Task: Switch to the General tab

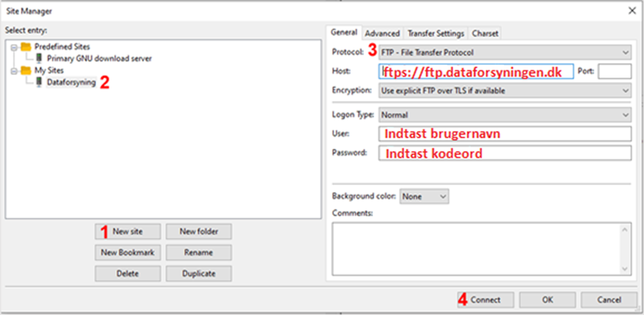Action: pyautogui.click(x=344, y=33)
